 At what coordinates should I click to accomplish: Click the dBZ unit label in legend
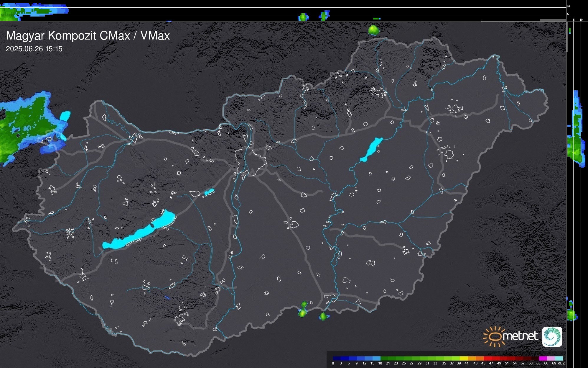(x=561, y=363)
